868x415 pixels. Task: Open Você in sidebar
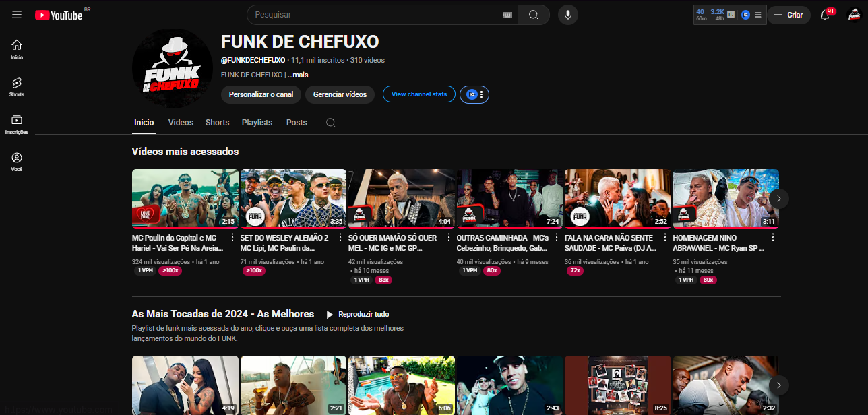[x=17, y=162]
